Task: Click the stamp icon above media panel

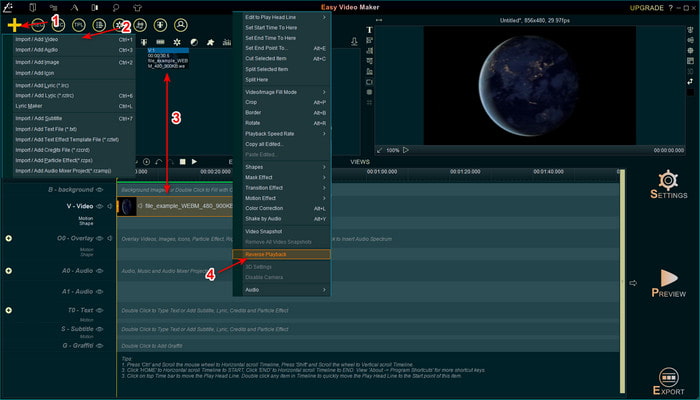Action: [x=354, y=42]
